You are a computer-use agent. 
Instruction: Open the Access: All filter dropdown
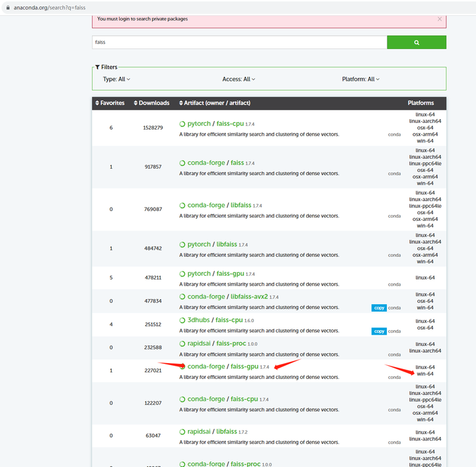[x=239, y=79]
